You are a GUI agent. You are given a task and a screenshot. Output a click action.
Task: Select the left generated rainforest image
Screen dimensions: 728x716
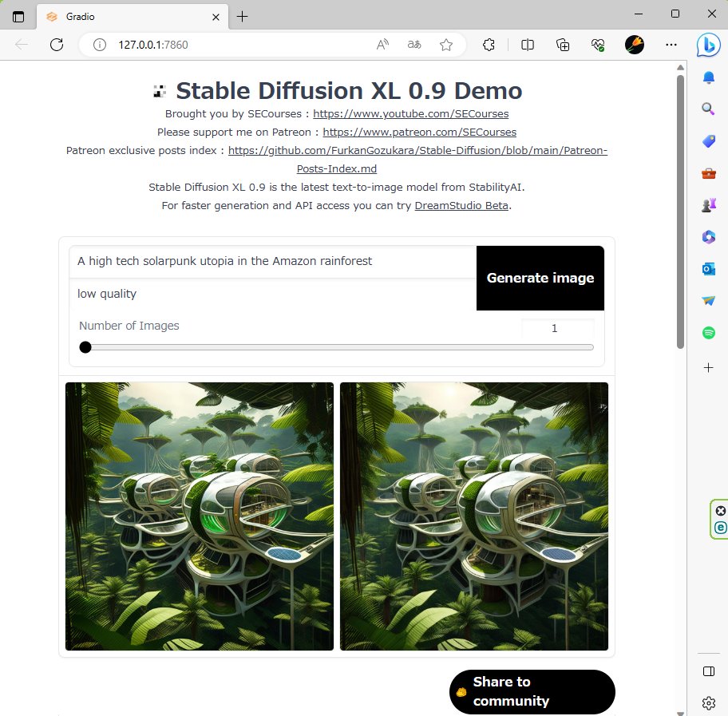coord(199,516)
